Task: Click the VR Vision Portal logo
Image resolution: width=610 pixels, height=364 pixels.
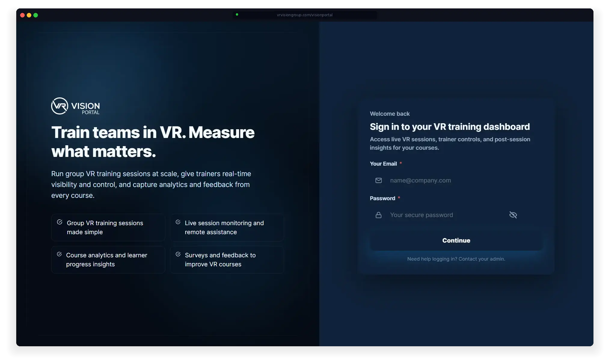Action: click(75, 106)
